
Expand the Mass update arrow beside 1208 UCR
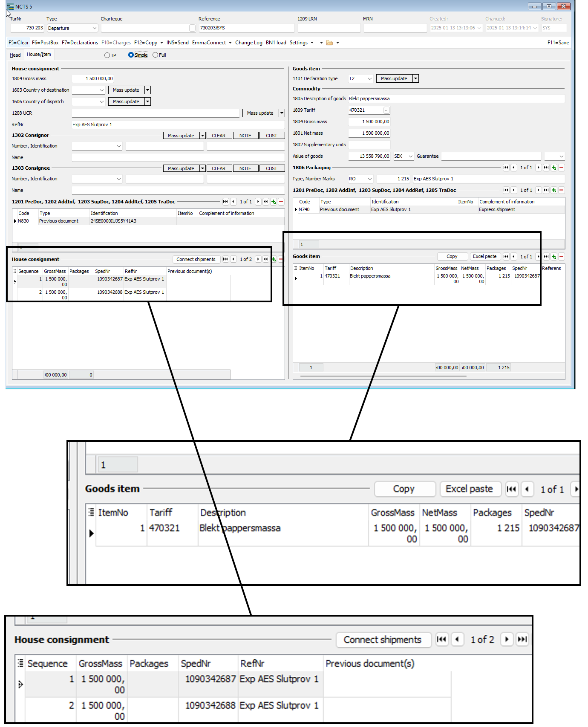click(x=282, y=113)
